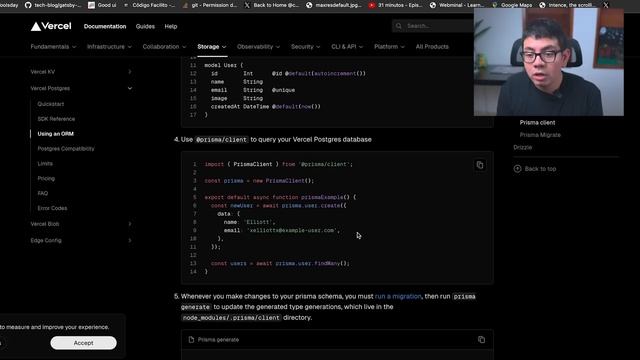Viewport: 640px width, 360px height.
Task: Open the Guides menu item
Action: 145,27
